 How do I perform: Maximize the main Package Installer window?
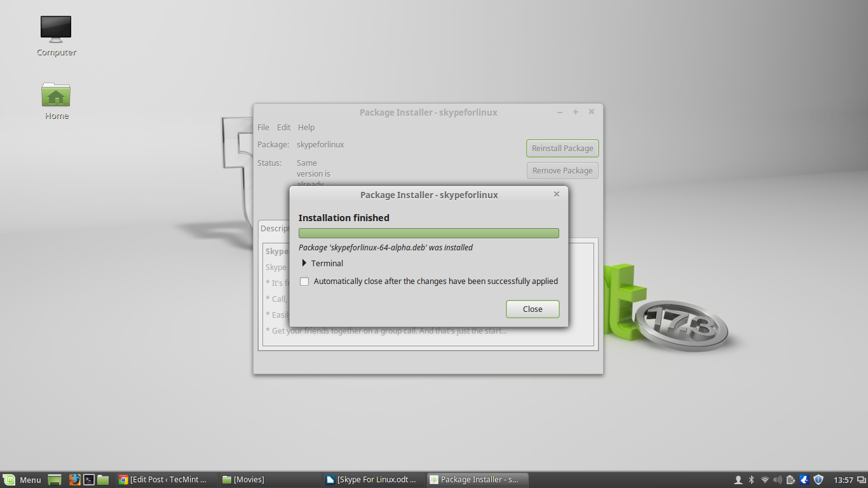[576, 112]
